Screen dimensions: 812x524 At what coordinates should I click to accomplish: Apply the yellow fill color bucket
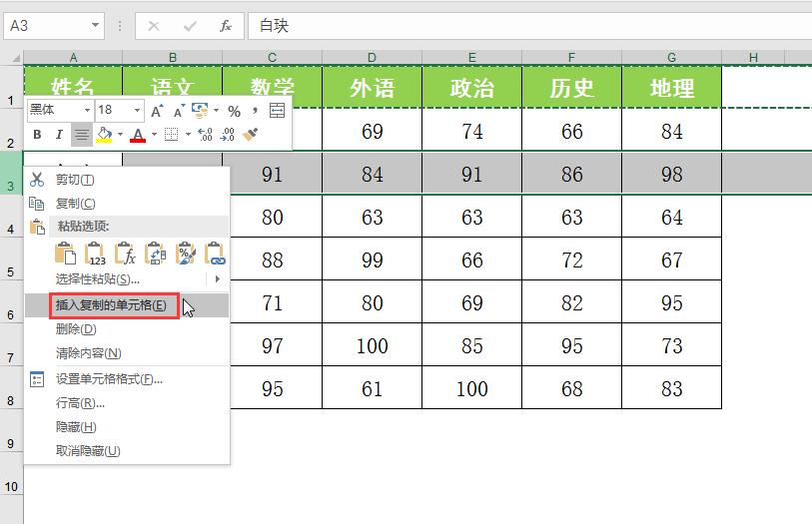(104, 135)
